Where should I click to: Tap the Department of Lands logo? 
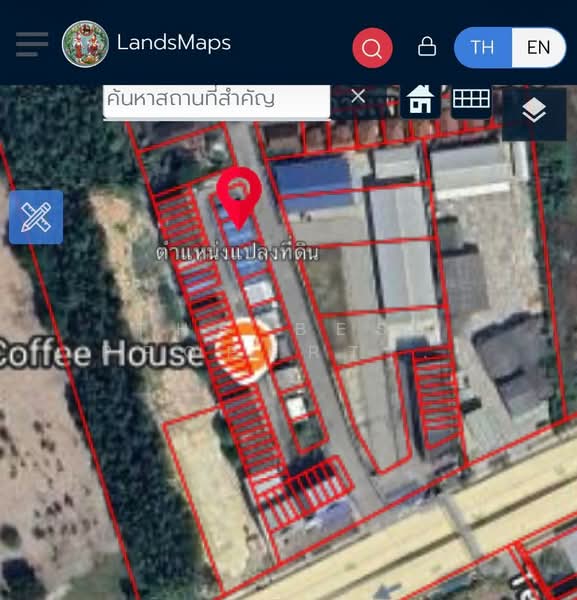(x=85, y=44)
